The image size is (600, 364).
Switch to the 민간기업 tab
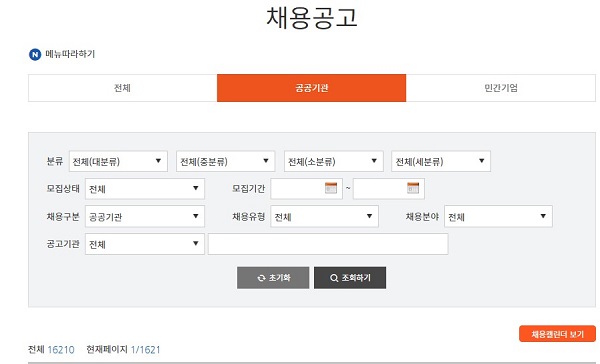tap(501, 88)
